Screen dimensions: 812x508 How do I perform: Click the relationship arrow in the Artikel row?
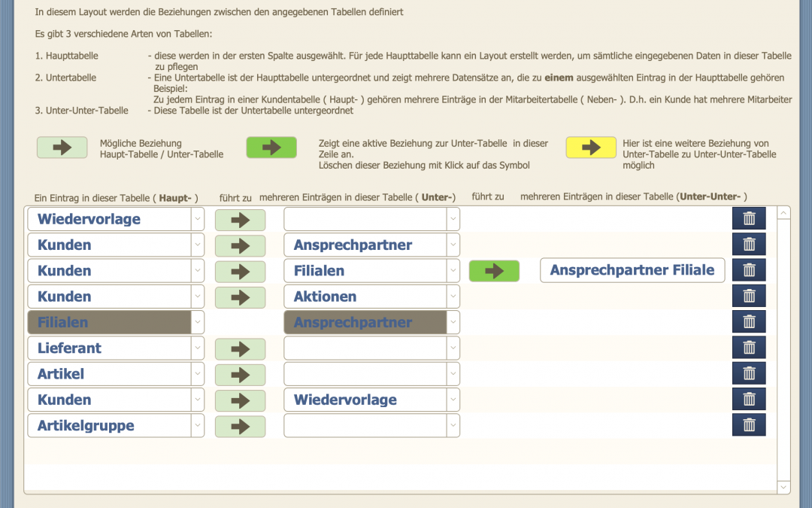[240, 374]
